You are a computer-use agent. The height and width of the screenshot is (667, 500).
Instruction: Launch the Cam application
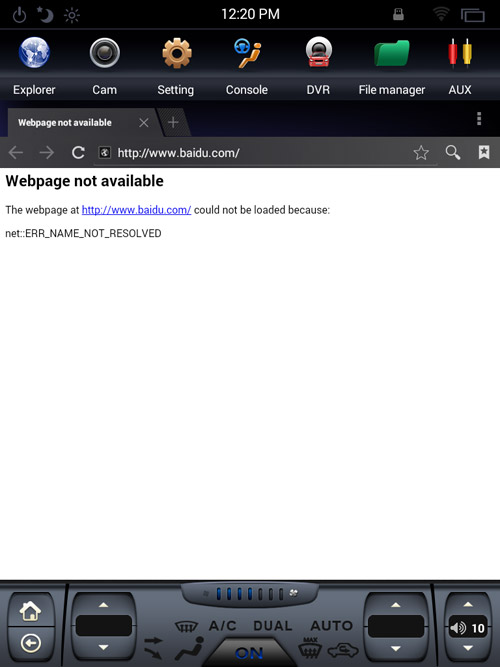tap(105, 53)
